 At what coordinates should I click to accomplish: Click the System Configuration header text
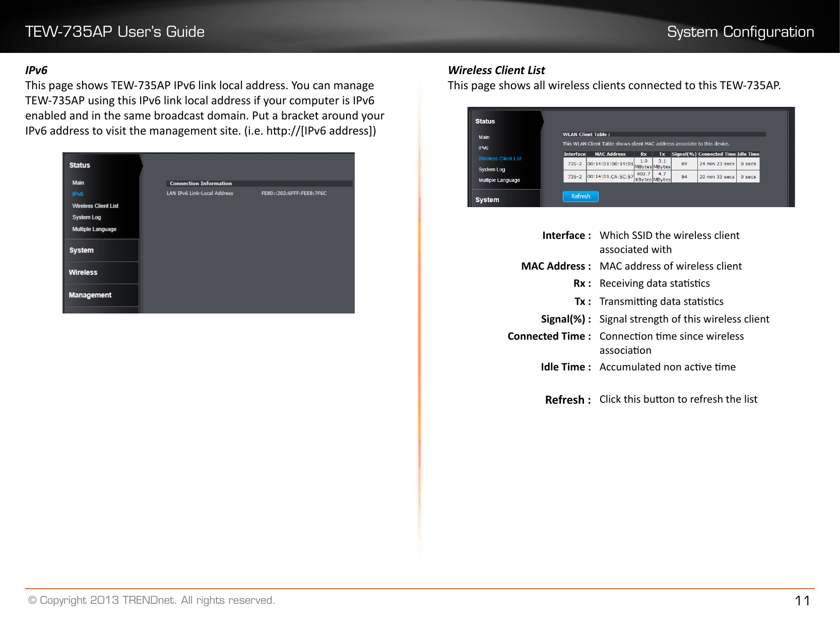[740, 32]
